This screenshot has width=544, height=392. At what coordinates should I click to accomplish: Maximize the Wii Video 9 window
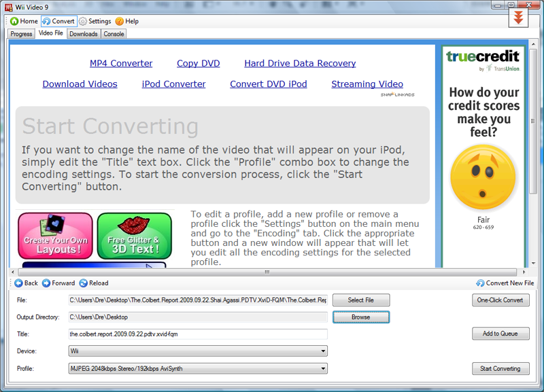coord(511,5)
